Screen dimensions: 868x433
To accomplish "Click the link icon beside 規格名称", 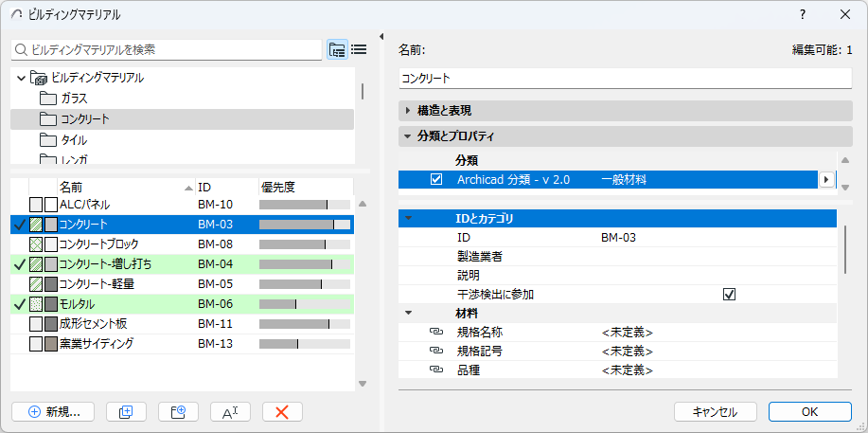I will tap(436, 332).
